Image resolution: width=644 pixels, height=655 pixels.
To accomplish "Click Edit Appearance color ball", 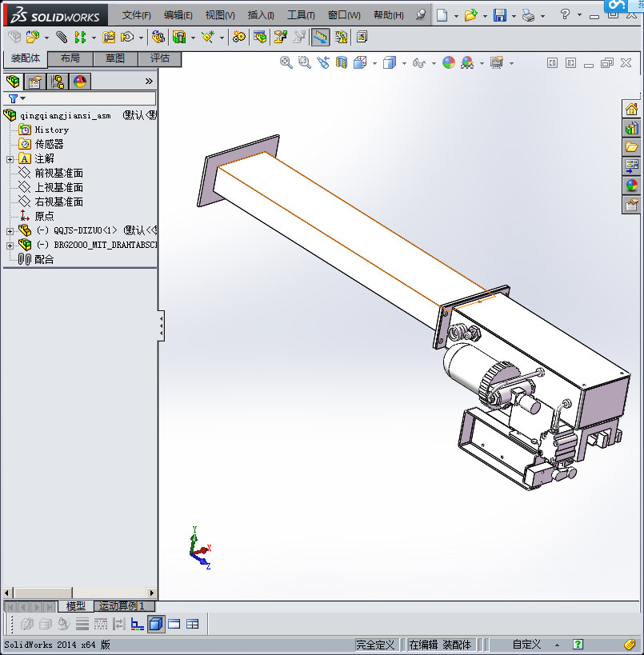I will 449,62.
